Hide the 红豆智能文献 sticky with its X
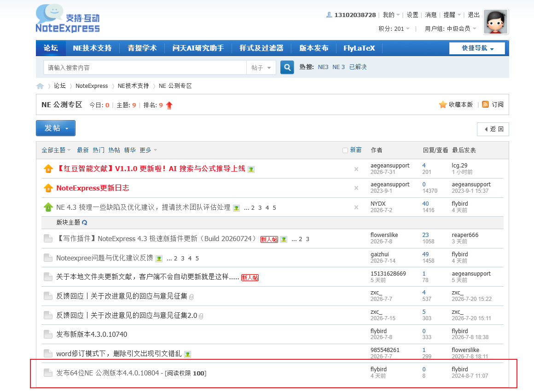 [356, 169]
